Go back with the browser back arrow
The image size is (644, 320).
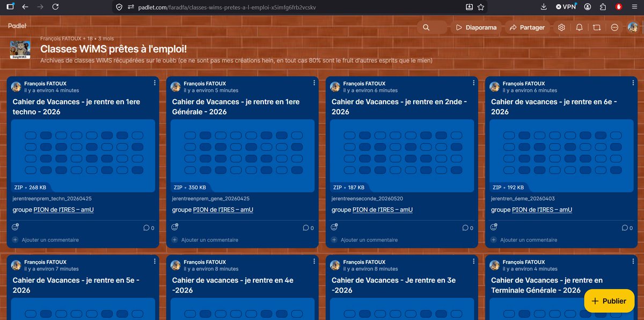coord(25,7)
